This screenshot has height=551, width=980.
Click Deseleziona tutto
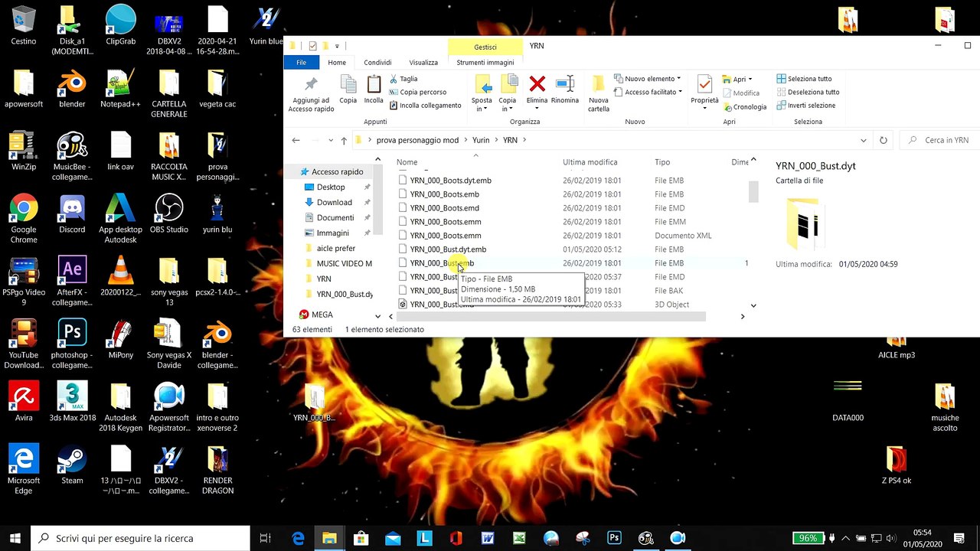click(x=808, y=92)
